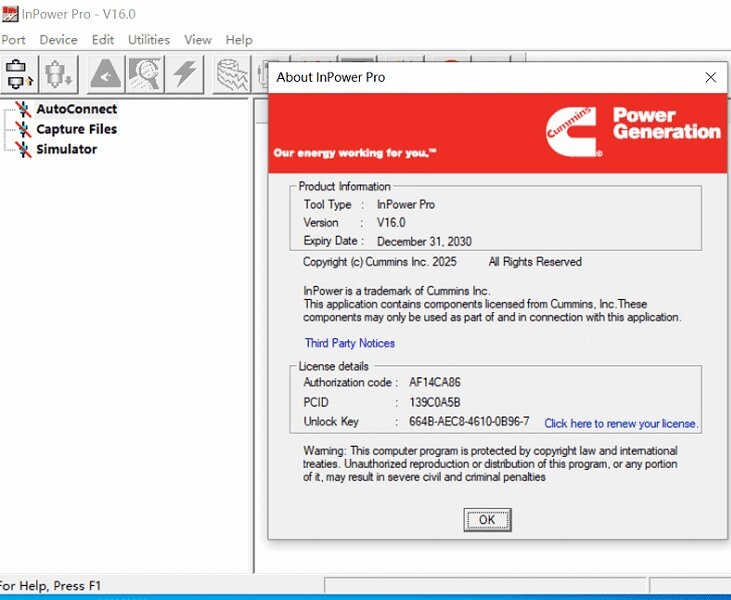Click the Power Generation banner text
Viewport: 731px width, 600px height.
point(667,124)
